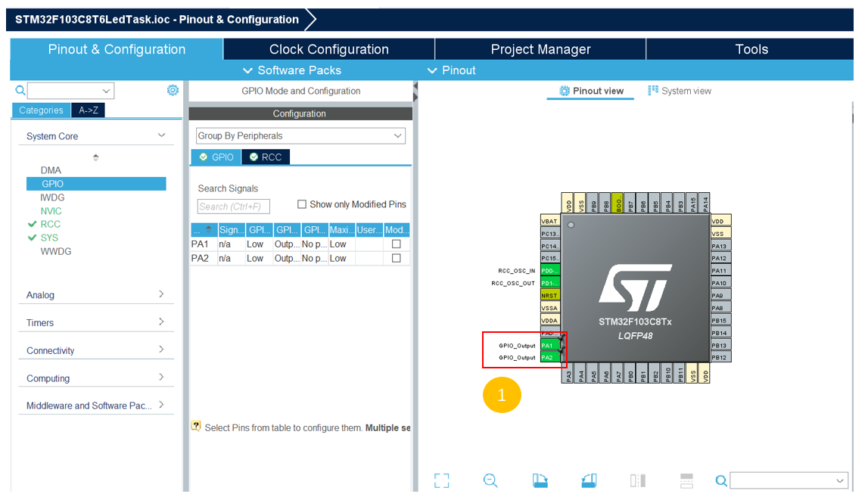Select SYS in System Core list
The height and width of the screenshot is (497, 868).
pos(49,238)
